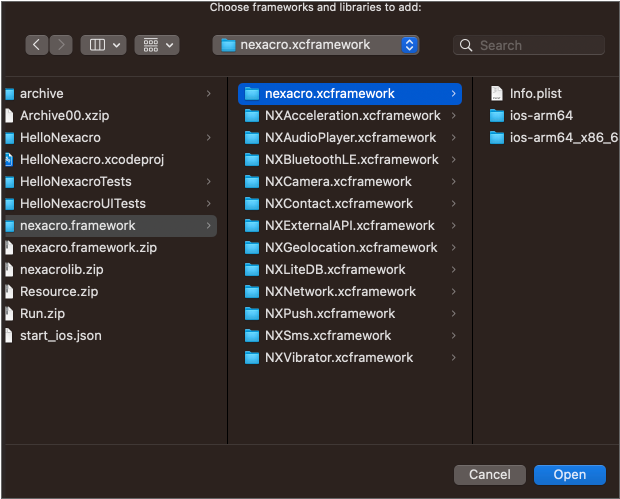Click the HelloNexacro.xcodeproj file icon
This screenshot has height=499, width=620.
point(9,159)
